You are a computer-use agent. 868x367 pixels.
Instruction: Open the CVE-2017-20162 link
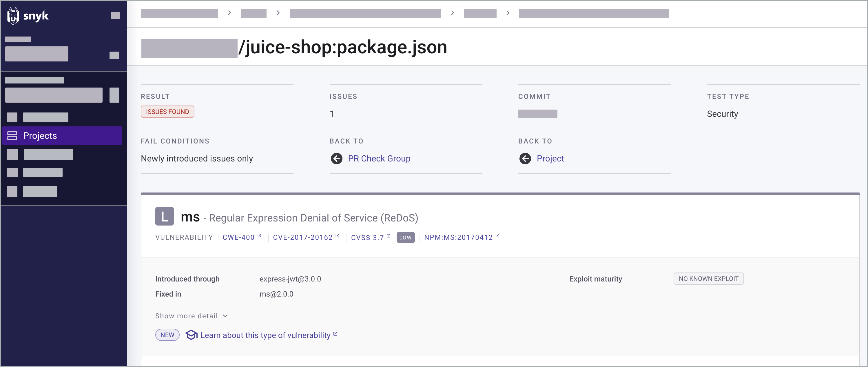coord(302,237)
